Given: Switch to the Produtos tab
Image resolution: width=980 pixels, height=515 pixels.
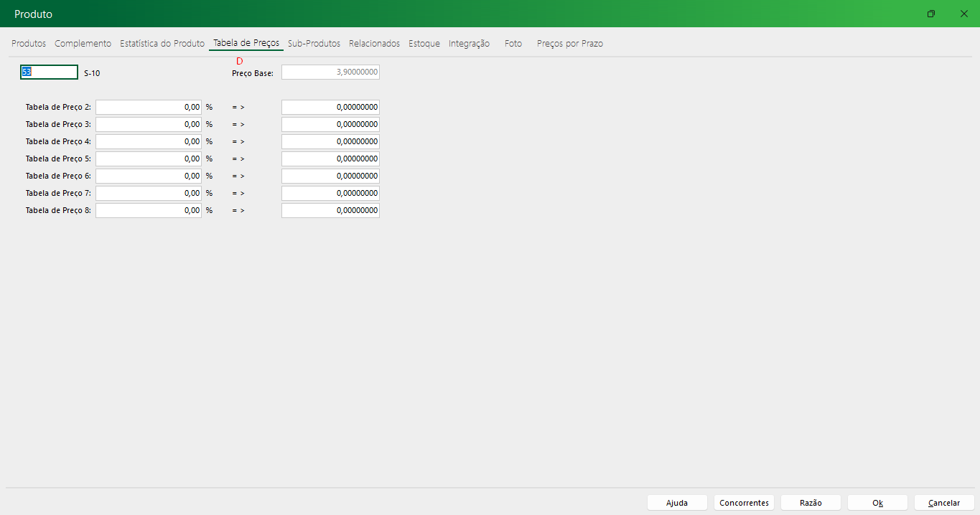Looking at the screenshot, I should (x=29, y=43).
